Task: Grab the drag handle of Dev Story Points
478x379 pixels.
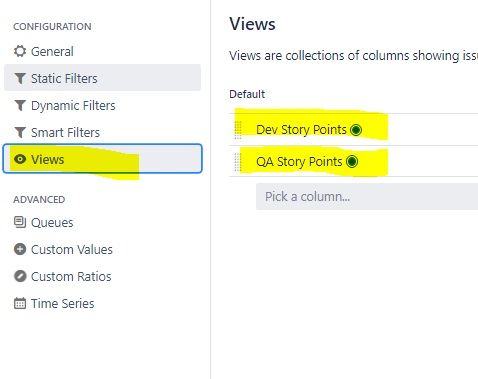Action: click(238, 130)
